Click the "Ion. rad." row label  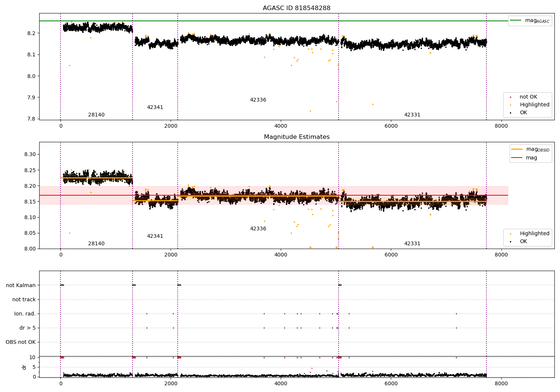point(25,314)
